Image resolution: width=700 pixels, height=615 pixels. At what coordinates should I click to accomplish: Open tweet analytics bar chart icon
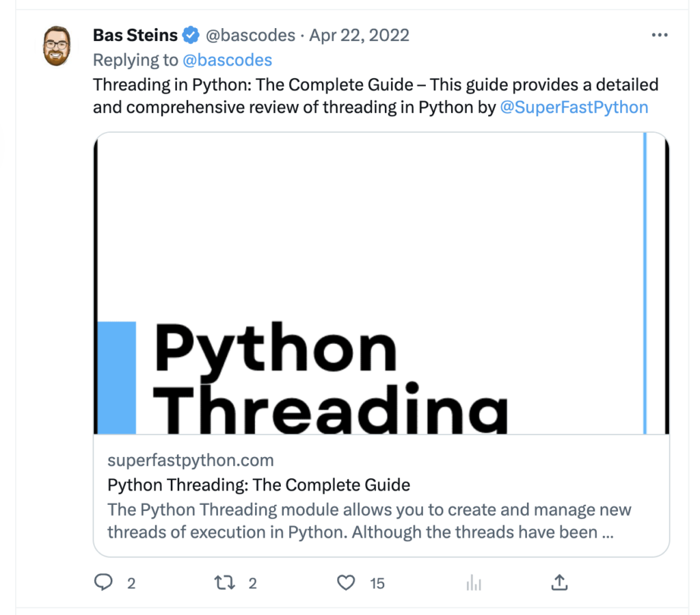[x=473, y=583]
